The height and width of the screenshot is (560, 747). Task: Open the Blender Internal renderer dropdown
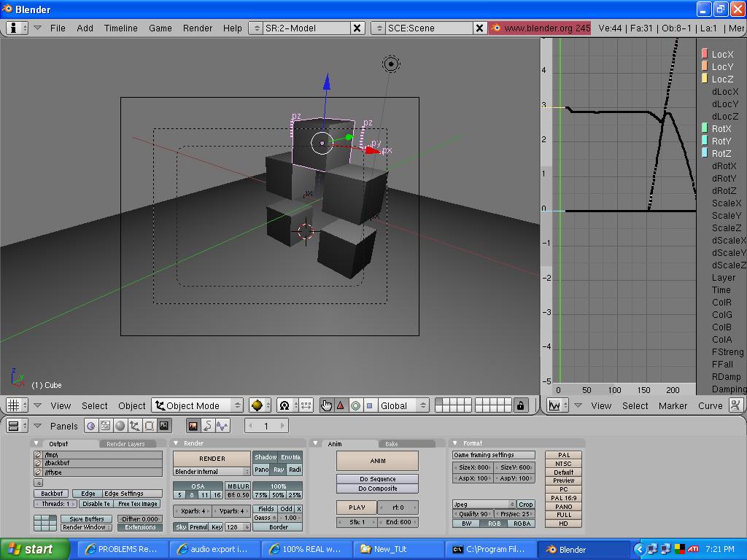coord(212,472)
